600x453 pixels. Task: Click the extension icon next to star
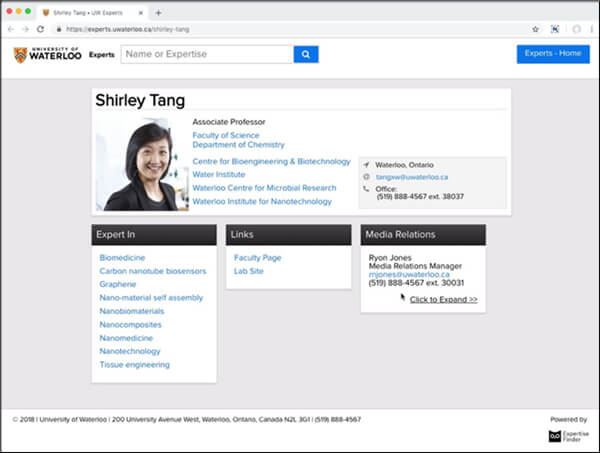click(555, 29)
